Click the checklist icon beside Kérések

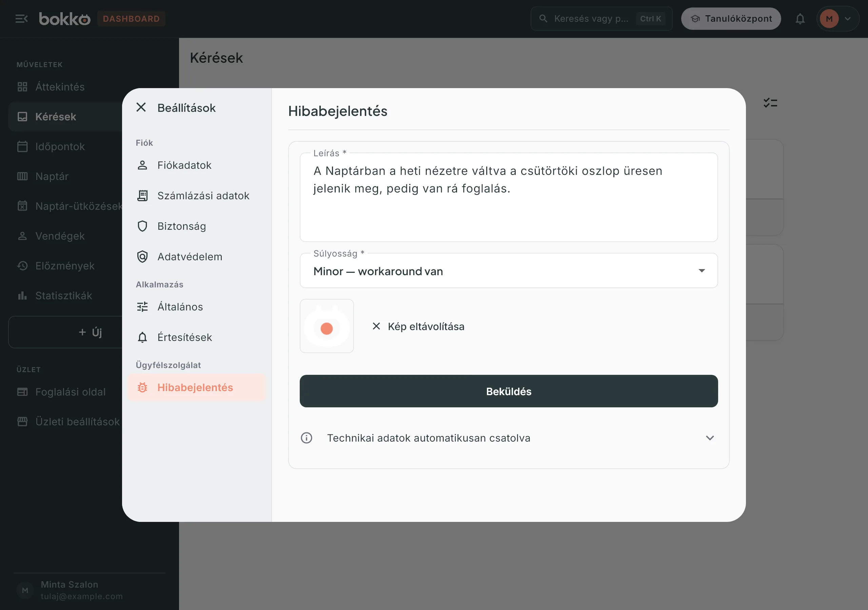[x=770, y=103]
